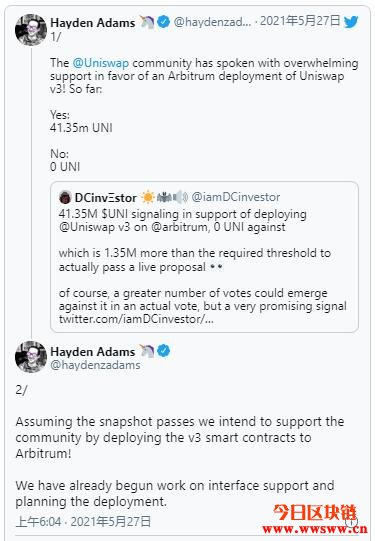
Task: Click the sun emoji next to DCinvestor
Action: [148, 197]
